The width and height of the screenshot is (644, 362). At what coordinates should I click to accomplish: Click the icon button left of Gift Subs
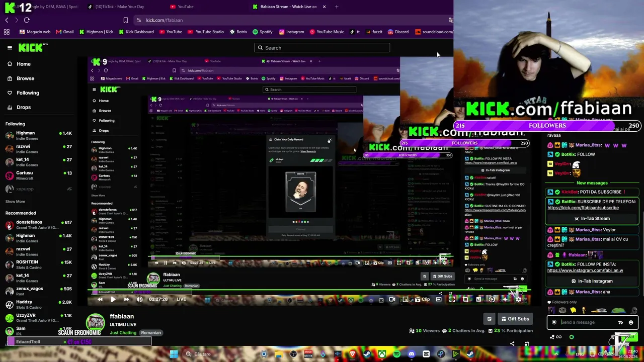489,319
